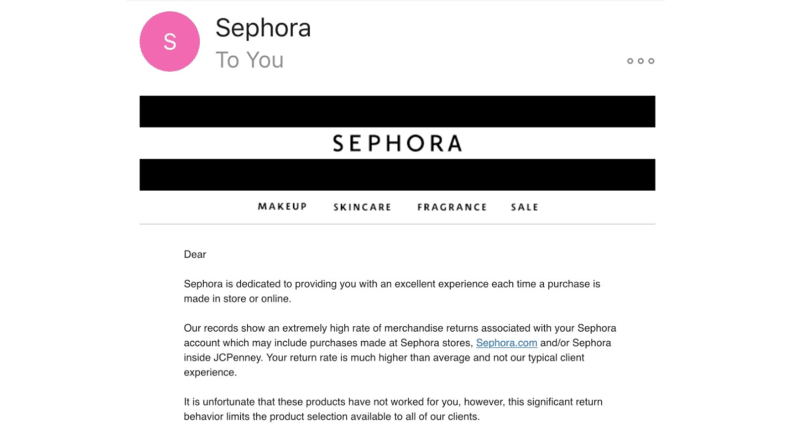Expand the 'To You' recipient details
This screenshot has width=792, height=446.
[250, 60]
